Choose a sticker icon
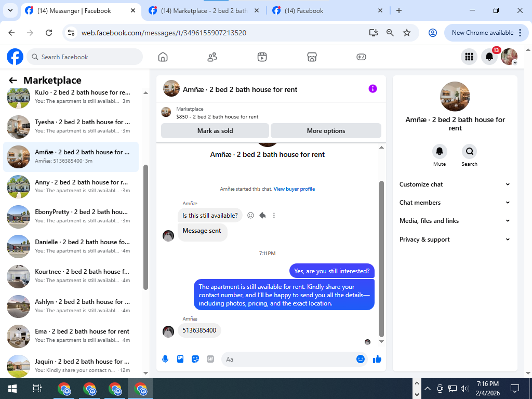 point(195,359)
